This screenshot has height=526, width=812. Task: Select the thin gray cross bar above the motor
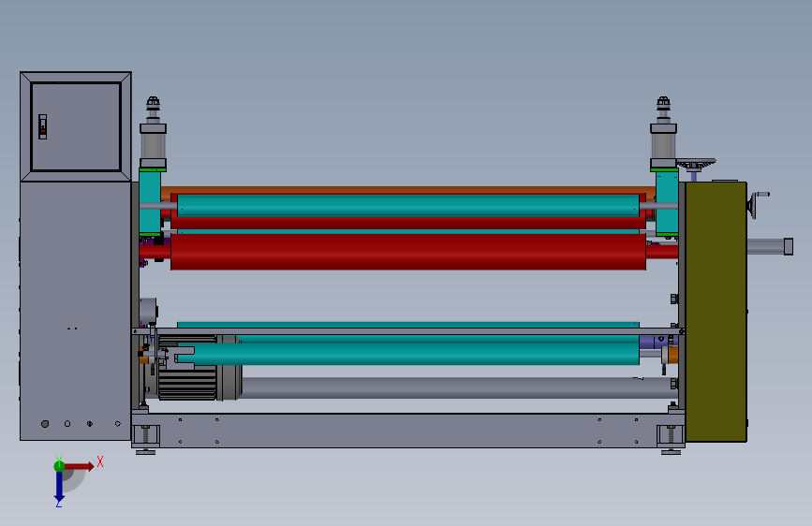coord(408,331)
